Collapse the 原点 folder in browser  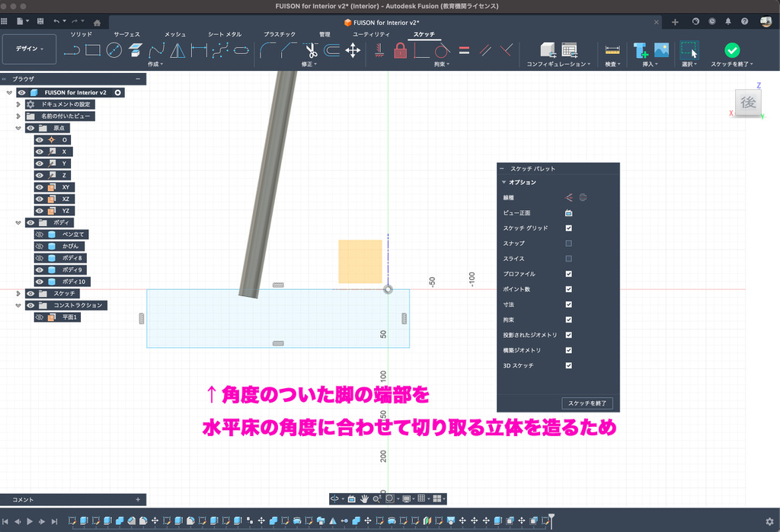click(18, 128)
